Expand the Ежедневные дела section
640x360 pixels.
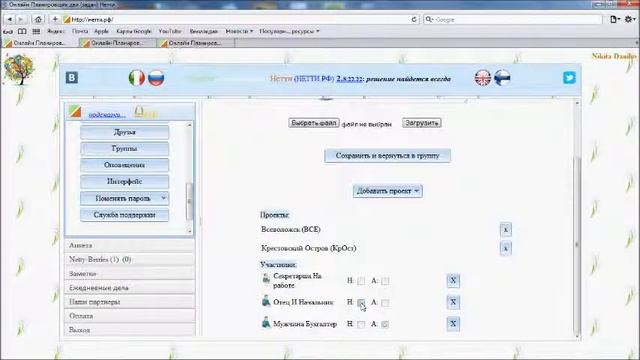(x=129, y=288)
